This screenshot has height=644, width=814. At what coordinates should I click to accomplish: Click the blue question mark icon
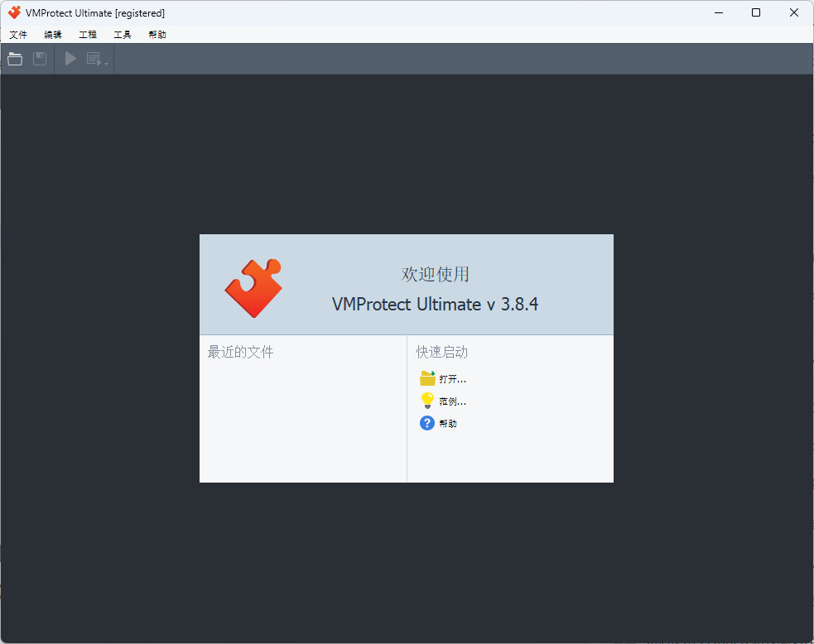click(426, 423)
